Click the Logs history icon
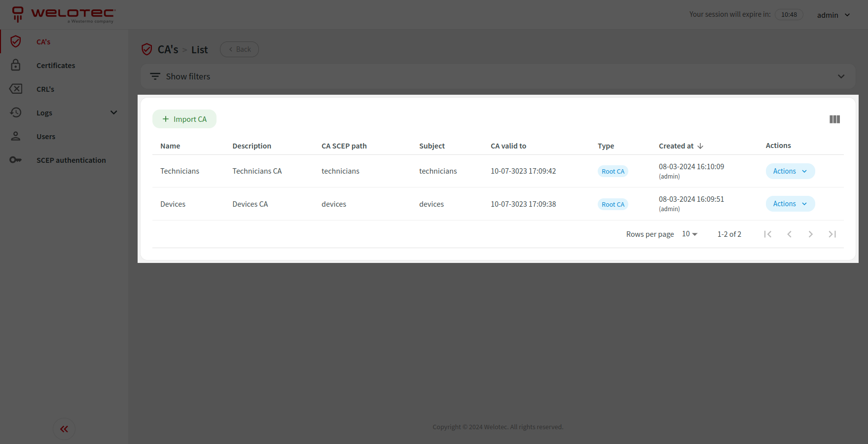The image size is (868, 444). tap(16, 112)
